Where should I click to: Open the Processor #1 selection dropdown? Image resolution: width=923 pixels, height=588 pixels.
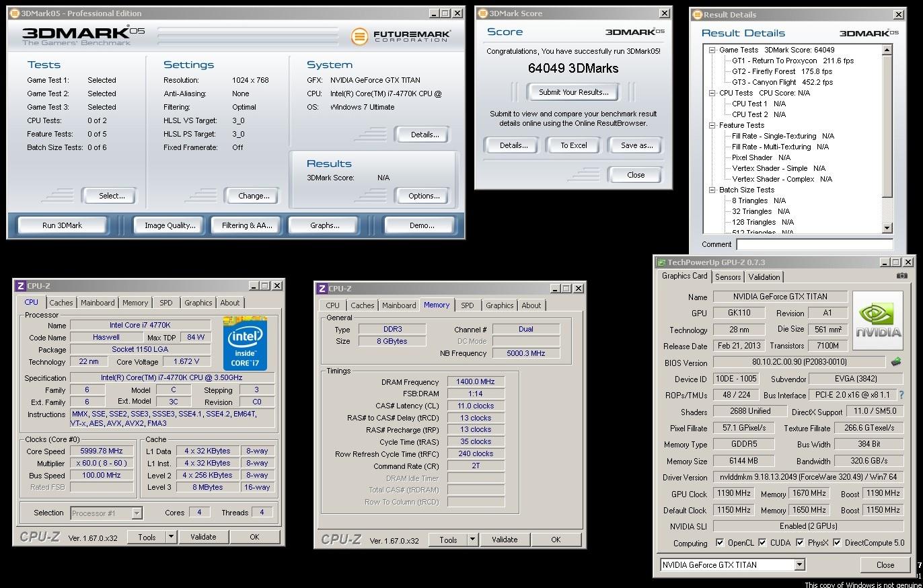[137, 513]
